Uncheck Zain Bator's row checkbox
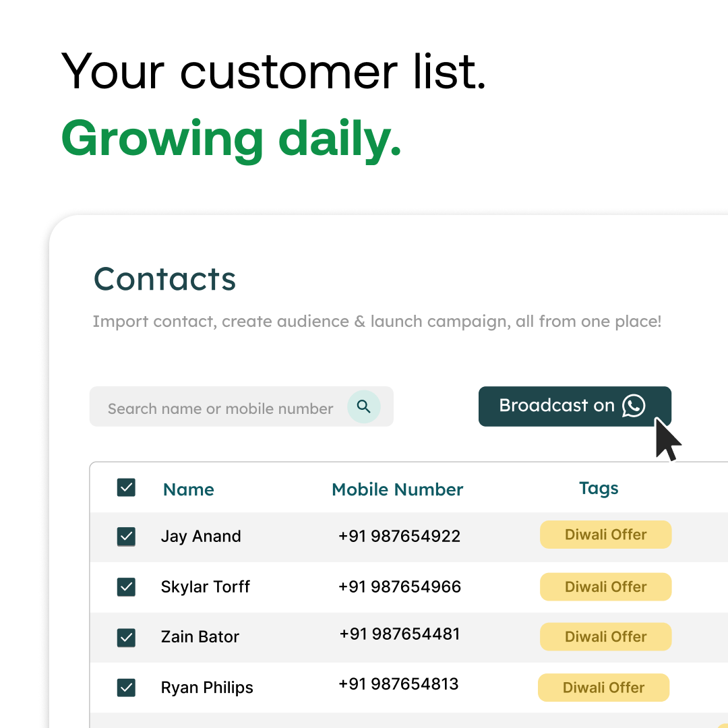The width and height of the screenshot is (728, 728). 126,637
